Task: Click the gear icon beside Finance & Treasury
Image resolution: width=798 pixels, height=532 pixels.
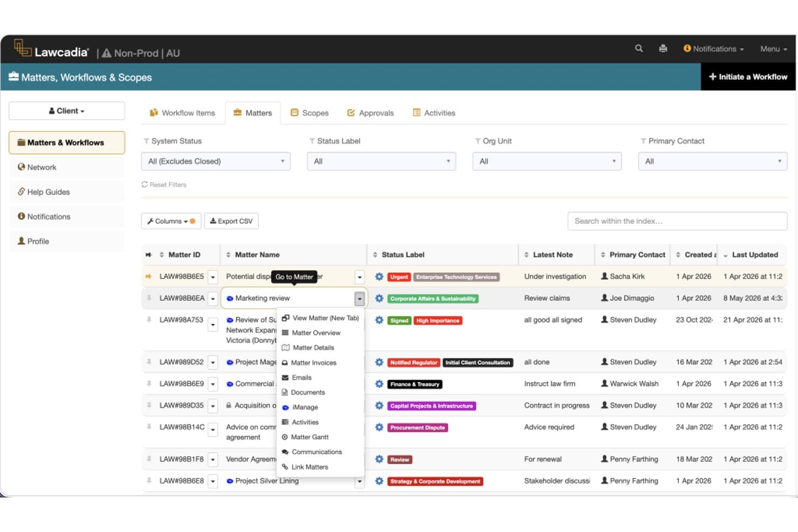Action: click(379, 384)
